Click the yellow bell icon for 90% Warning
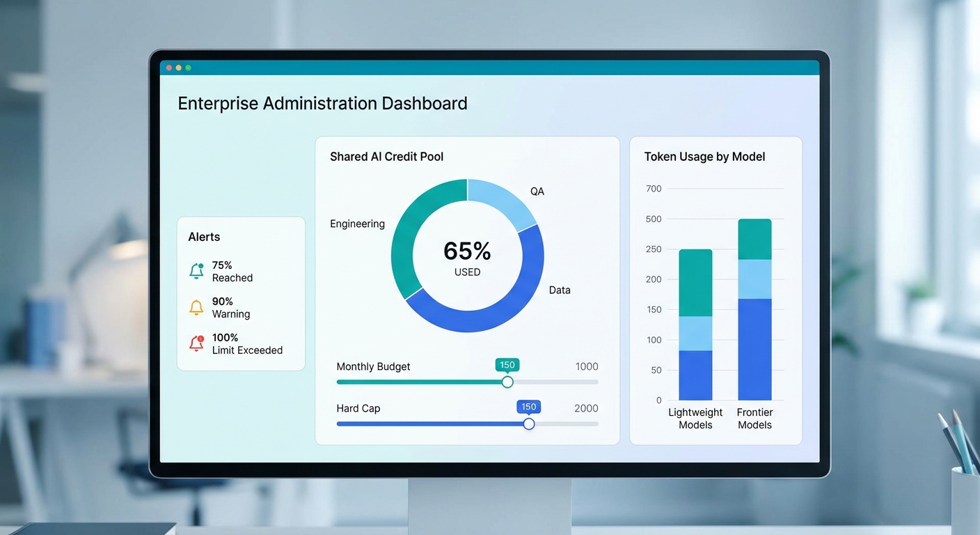Image resolution: width=980 pixels, height=535 pixels. [x=196, y=307]
